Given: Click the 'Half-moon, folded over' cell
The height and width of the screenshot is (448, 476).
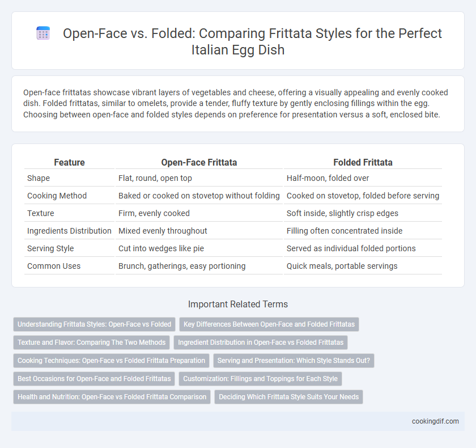Looking at the screenshot, I should (363, 178).
